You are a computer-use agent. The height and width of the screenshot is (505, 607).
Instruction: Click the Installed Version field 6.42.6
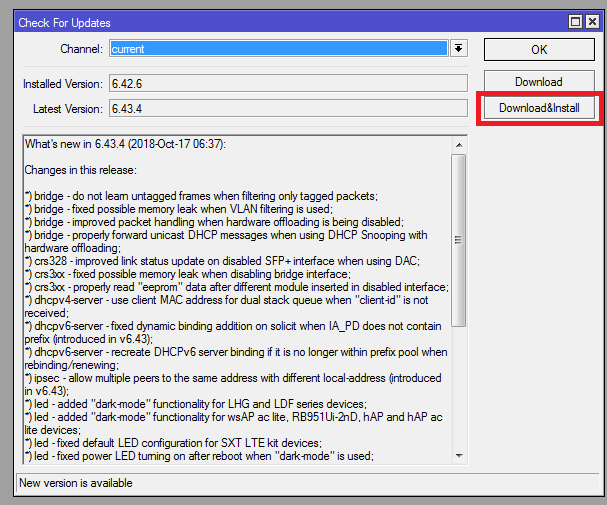coord(288,84)
